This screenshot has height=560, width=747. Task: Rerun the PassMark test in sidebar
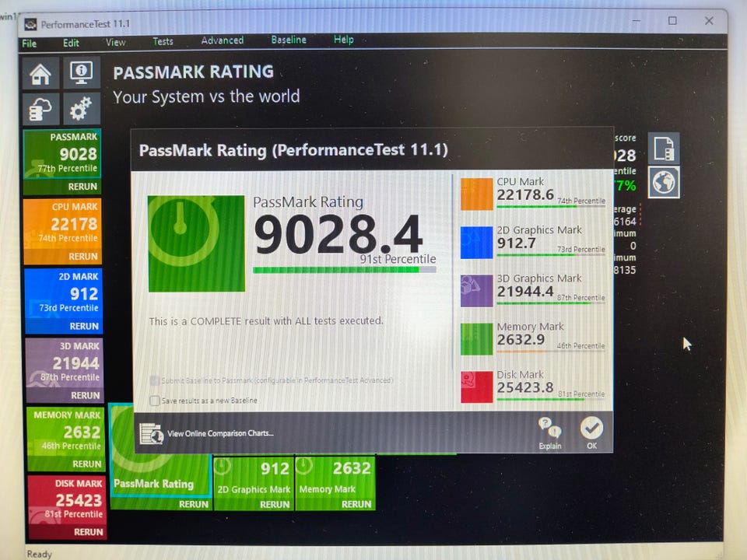(82, 187)
